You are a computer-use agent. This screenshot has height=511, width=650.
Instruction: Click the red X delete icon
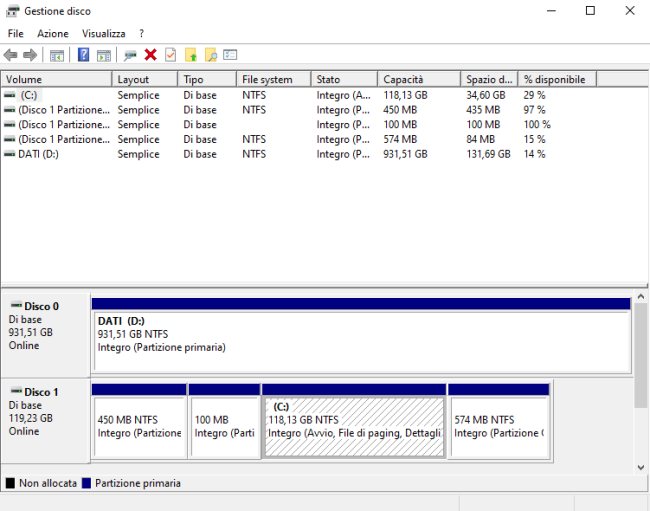click(150, 55)
